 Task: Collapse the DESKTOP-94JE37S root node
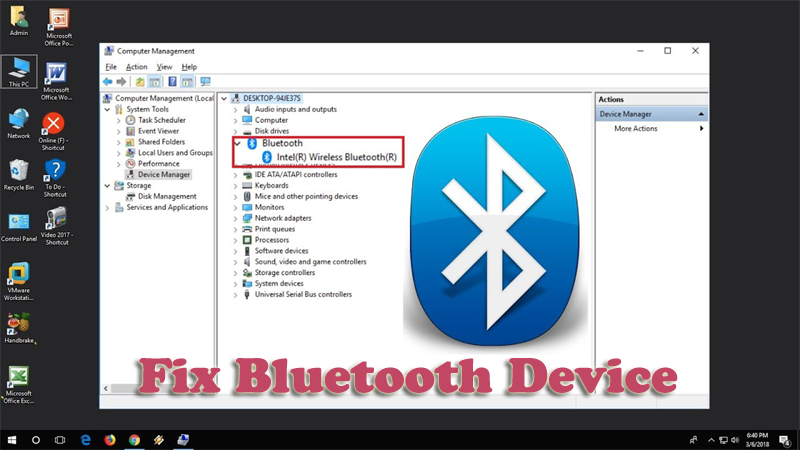click(x=224, y=98)
